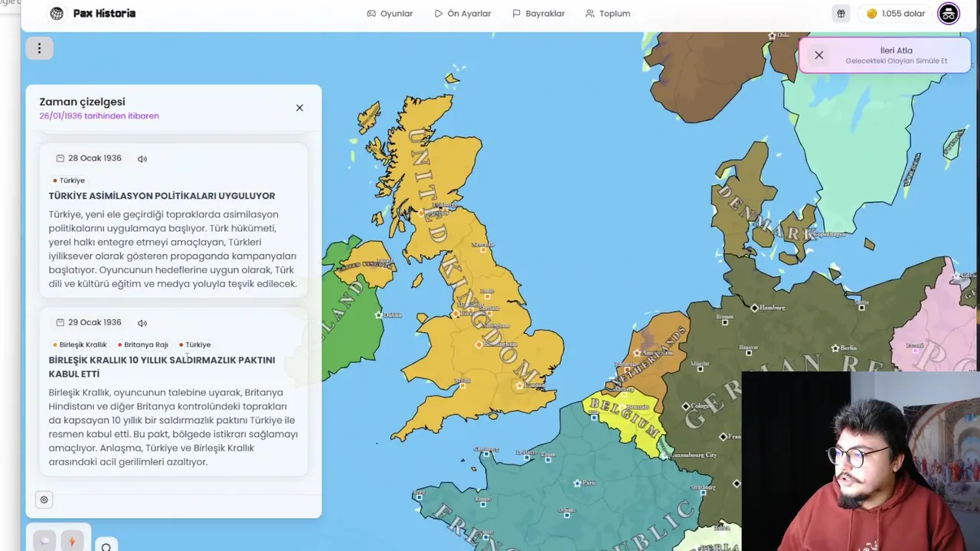Image resolution: width=980 pixels, height=551 pixels.
Task: Select the Türkiye tag on the 29 Ocak event
Action: point(195,345)
